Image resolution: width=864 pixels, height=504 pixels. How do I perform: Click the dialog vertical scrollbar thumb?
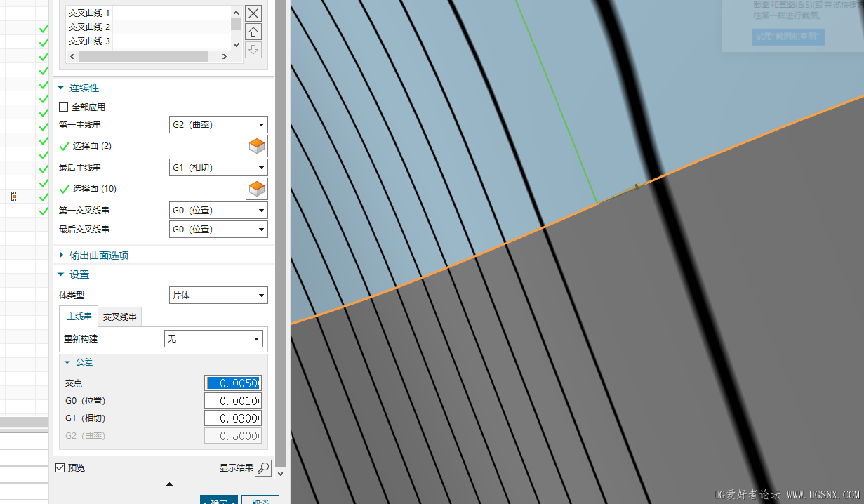281,232
